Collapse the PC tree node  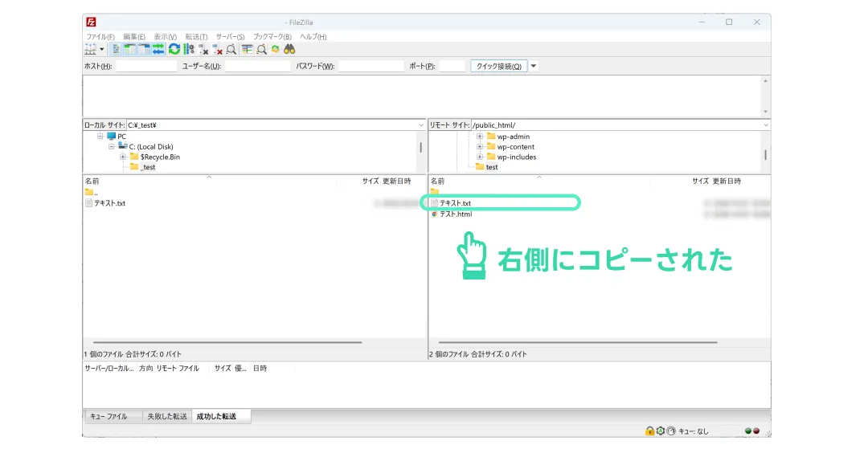pyautogui.click(x=100, y=136)
